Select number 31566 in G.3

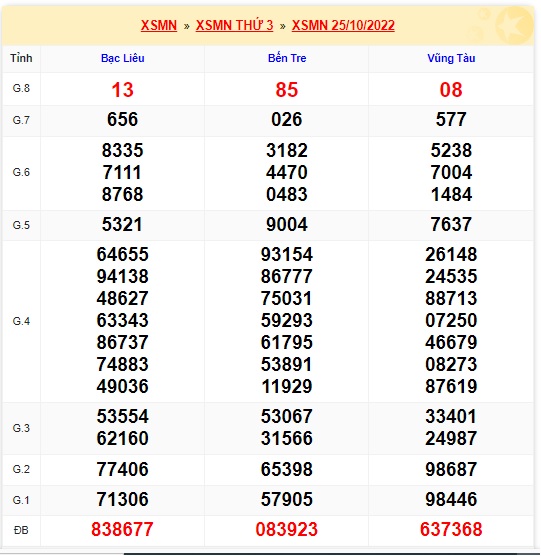coord(287,438)
